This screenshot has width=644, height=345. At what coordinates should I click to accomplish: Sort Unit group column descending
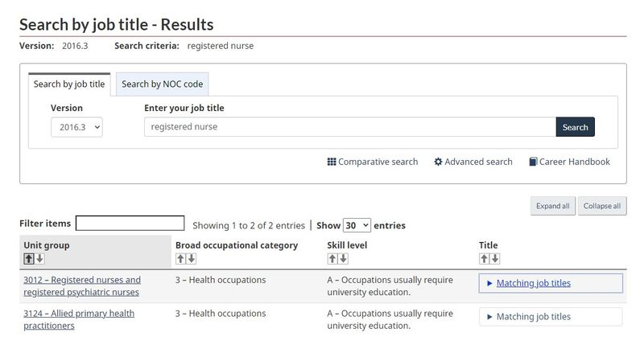coord(39,259)
